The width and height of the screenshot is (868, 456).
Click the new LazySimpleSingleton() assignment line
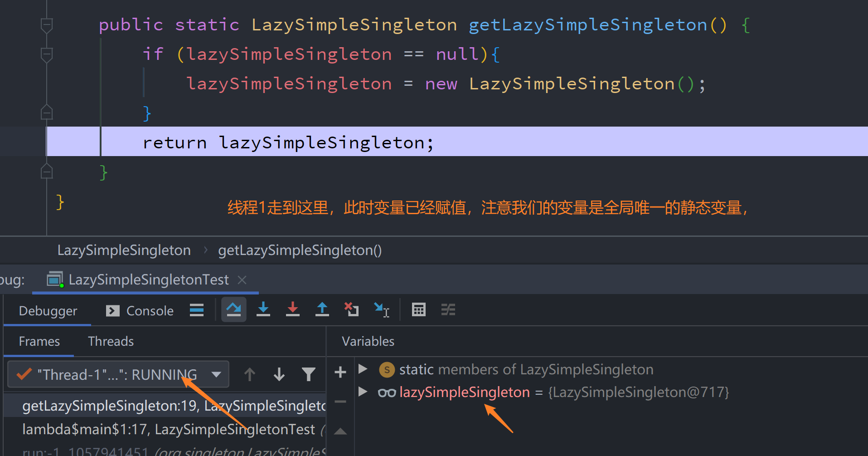pyautogui.click(x=446, y=84)
